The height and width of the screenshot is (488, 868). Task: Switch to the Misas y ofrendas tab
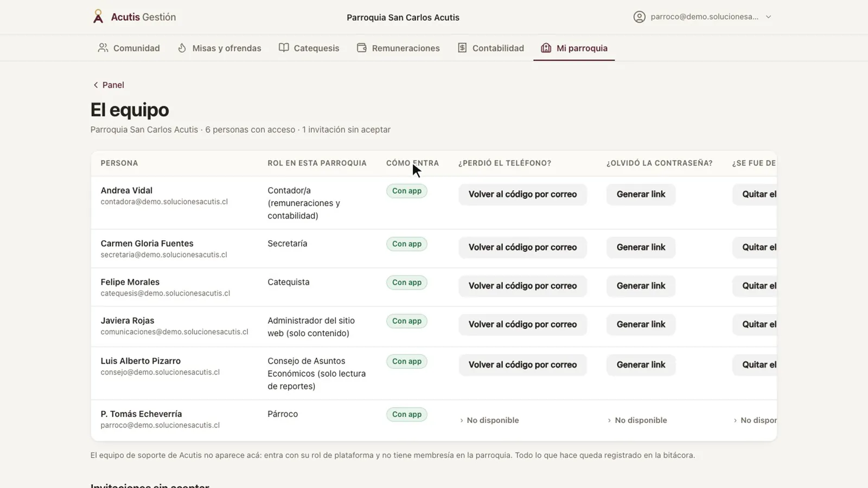pos(219,48)
